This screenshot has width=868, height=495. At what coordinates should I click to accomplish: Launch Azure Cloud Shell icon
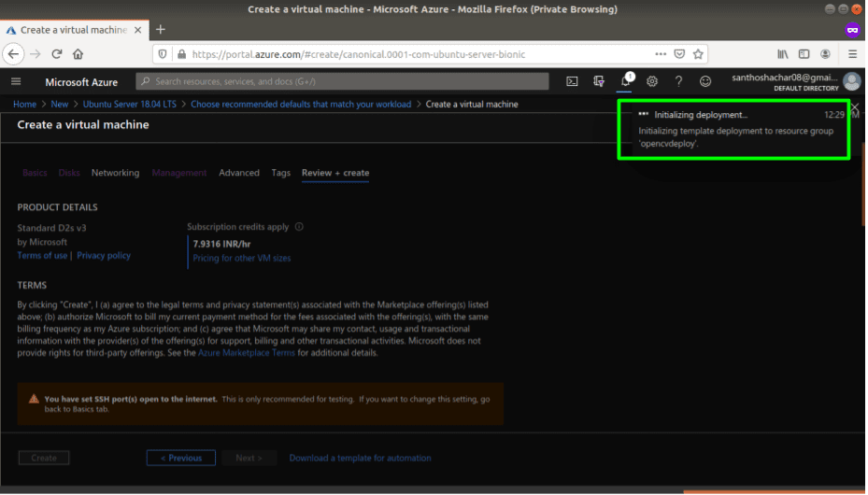[572, 82]
